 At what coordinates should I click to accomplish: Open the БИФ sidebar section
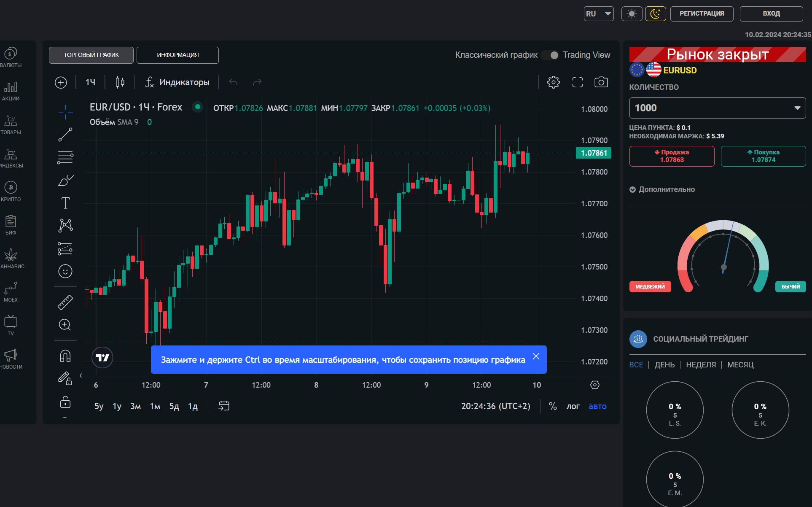tap(11, 225)
